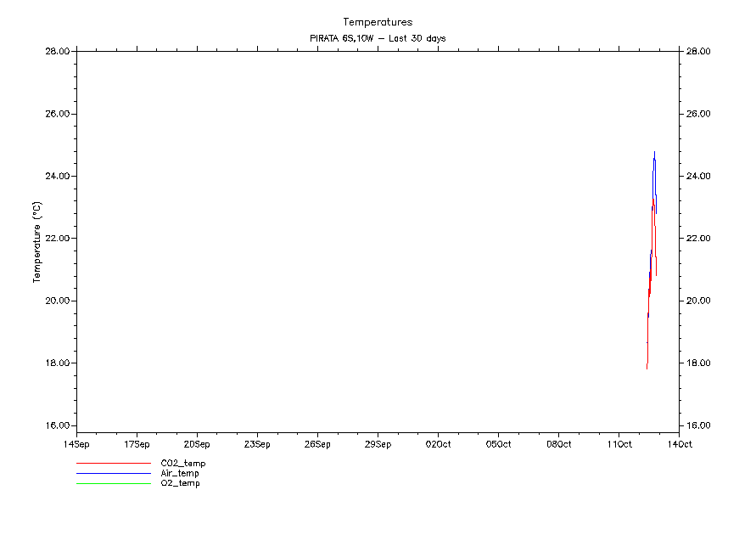Click the 29Sep date label

point(378,443)
